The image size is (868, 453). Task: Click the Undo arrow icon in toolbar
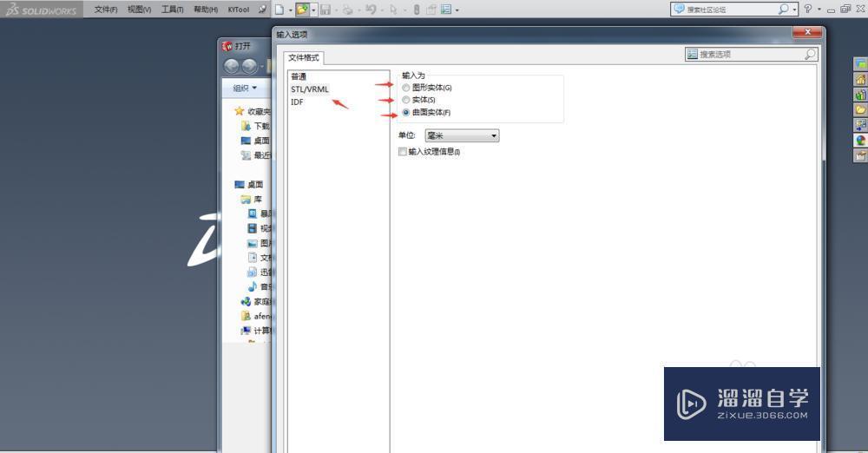(371, 10)
